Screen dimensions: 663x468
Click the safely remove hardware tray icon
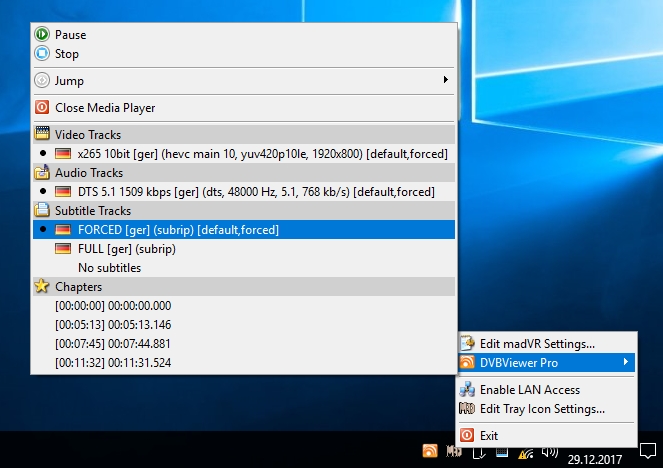coord(479,453)
